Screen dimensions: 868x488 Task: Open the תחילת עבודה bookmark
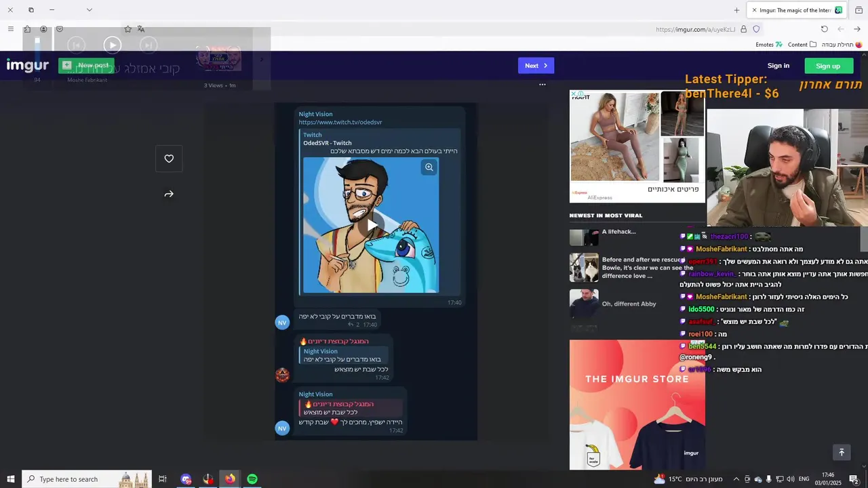[x=842, y=45]
